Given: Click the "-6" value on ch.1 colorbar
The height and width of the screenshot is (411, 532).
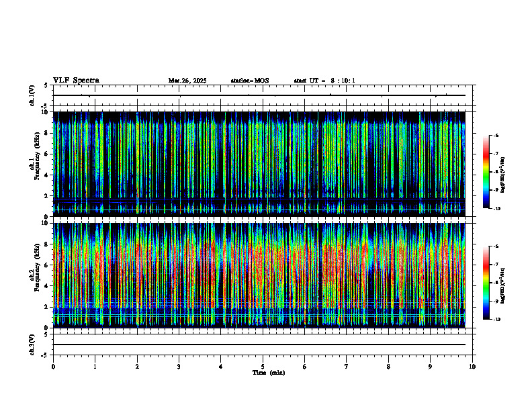Looking at the screenshot, I should [495, 135].
